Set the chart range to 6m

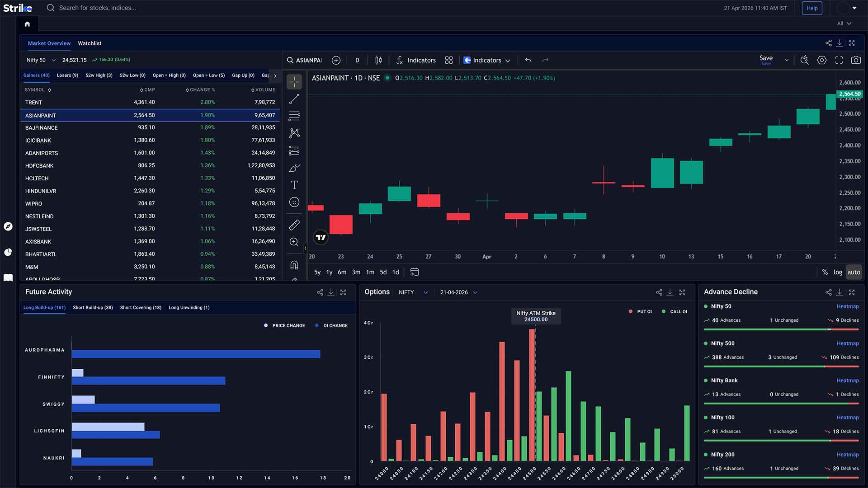tap(342, 272)
